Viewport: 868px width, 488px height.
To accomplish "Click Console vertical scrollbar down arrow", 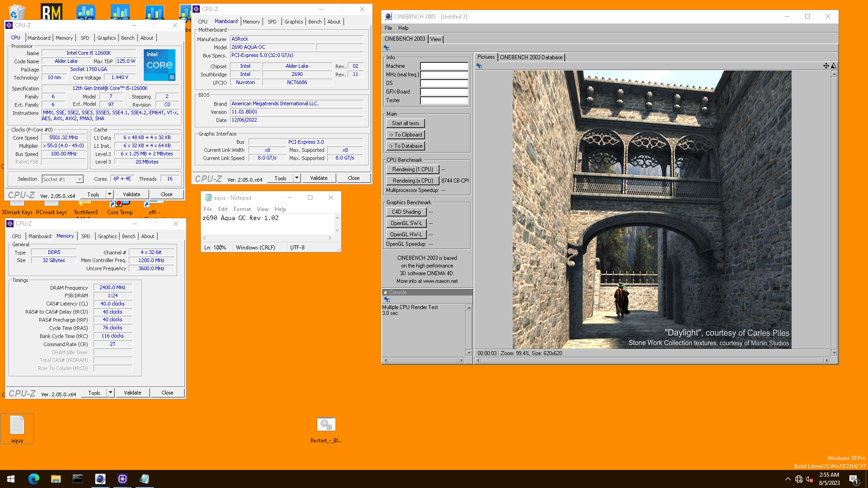I will 469,353.
